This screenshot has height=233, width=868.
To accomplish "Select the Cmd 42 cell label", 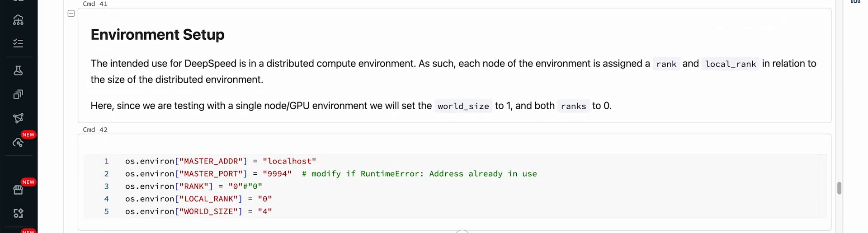I will click(95, 130).
